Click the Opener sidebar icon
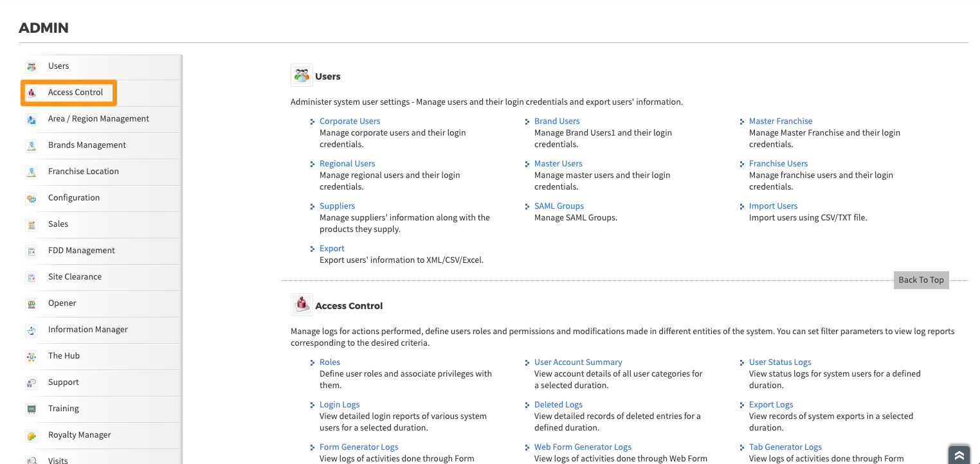This screenshot has height=464, width=980. [31, 304]
